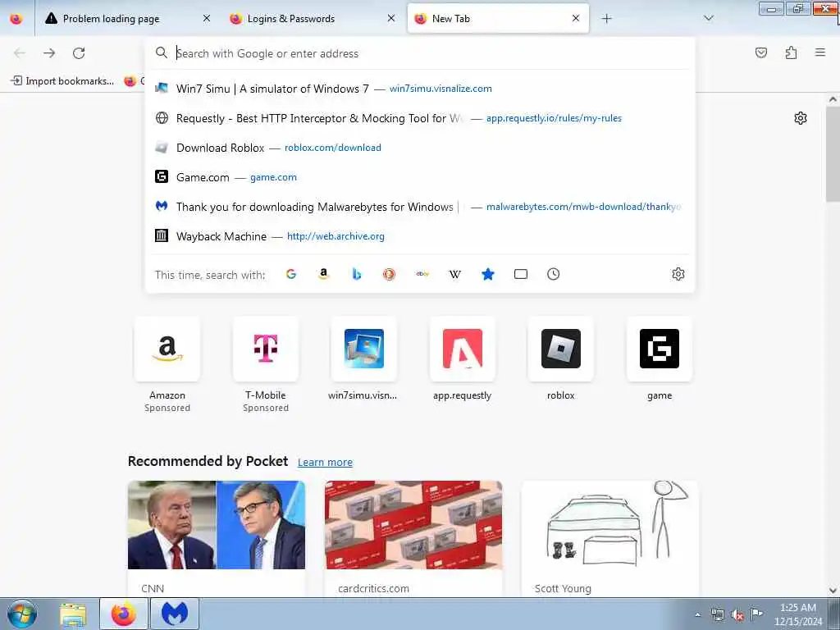This screenshot has width=840, height=630.
Task: Focus the Search with Google address field
Action: pos(421,53)
